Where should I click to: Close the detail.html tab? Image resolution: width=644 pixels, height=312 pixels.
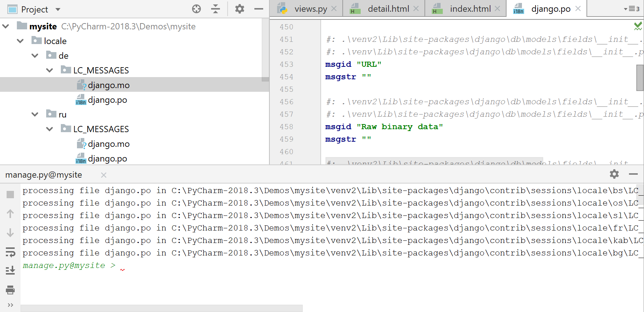416,9
